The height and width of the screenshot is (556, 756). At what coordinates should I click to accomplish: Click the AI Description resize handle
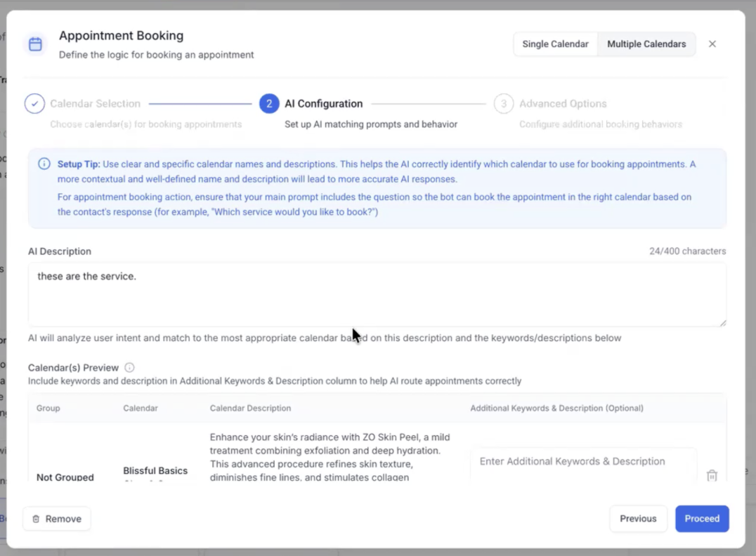pos(722,322)
